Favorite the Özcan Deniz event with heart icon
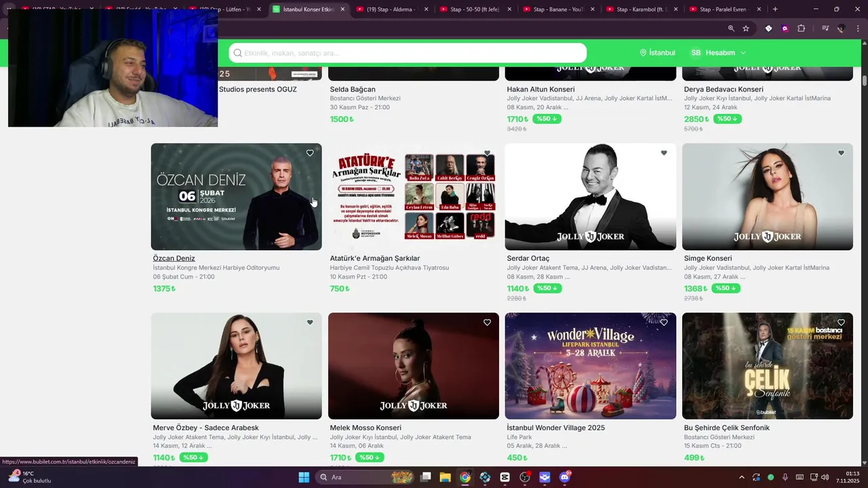868x488 pixels. 310,153
